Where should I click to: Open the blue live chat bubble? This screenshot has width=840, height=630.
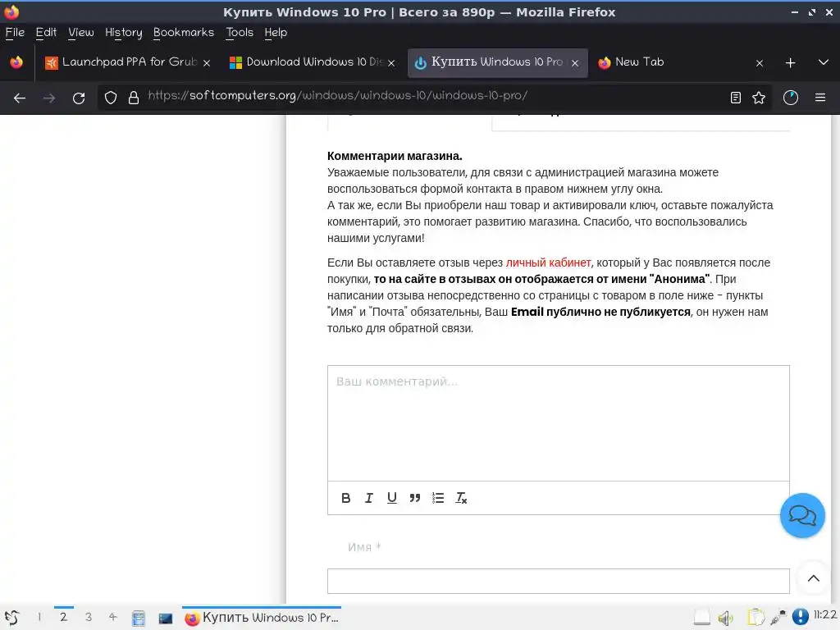[x=802, y=515]
